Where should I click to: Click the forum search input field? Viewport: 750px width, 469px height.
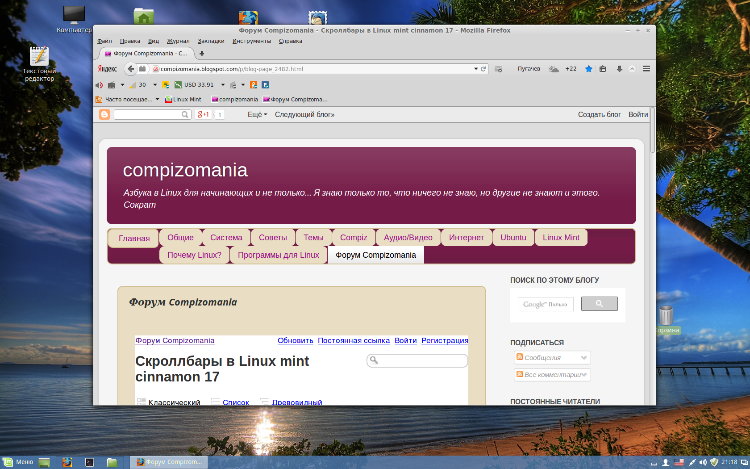[421, 361]
